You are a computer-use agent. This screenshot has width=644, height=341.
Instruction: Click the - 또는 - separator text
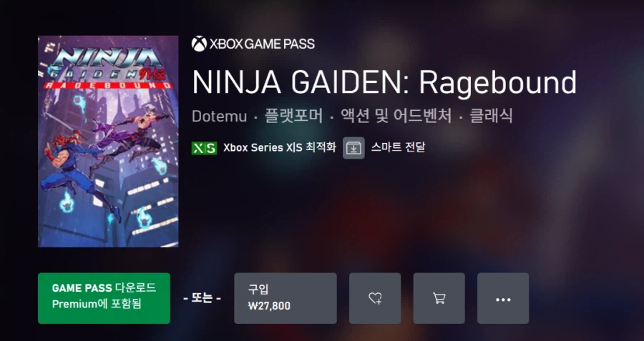tap(202, 298)
